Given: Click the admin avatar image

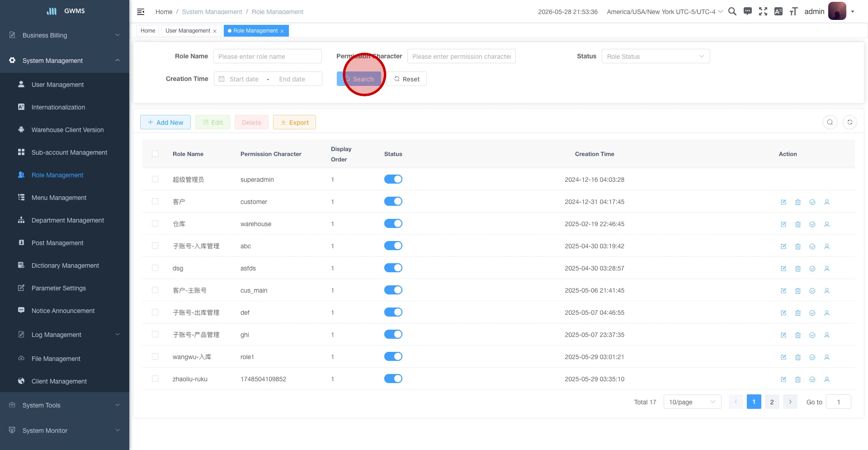Looking at the screenshot, I should coord(837,11).
